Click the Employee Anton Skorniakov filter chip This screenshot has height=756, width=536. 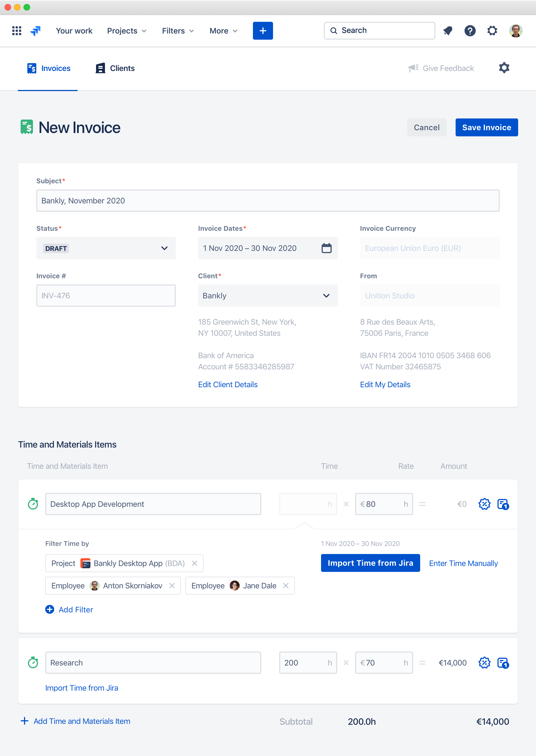113,586
